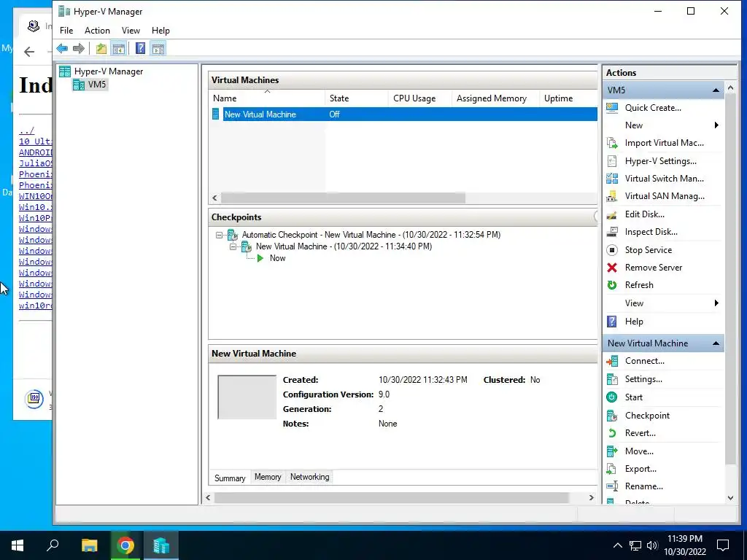Click the green Start power icon

click(612, 397)
